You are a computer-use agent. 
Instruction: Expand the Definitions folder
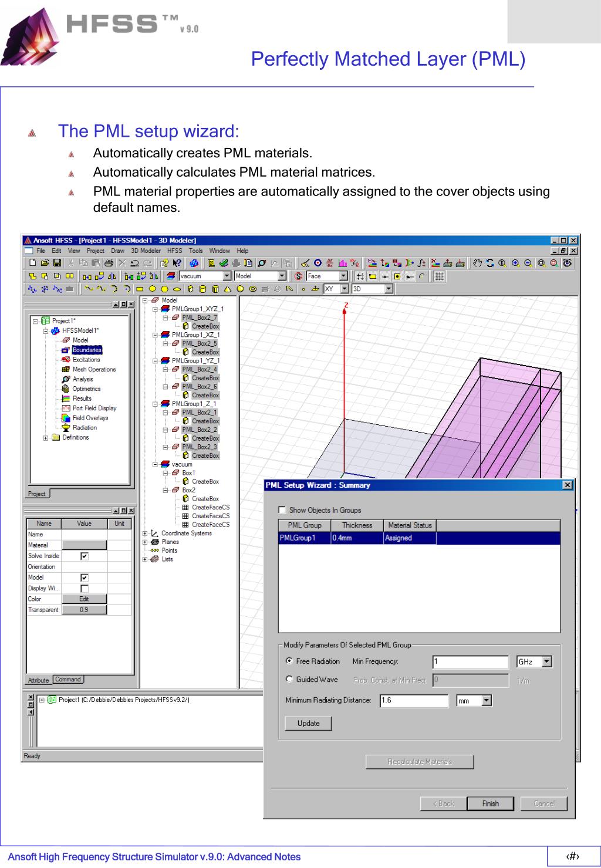pyautogui.click(x=46, y=437)
